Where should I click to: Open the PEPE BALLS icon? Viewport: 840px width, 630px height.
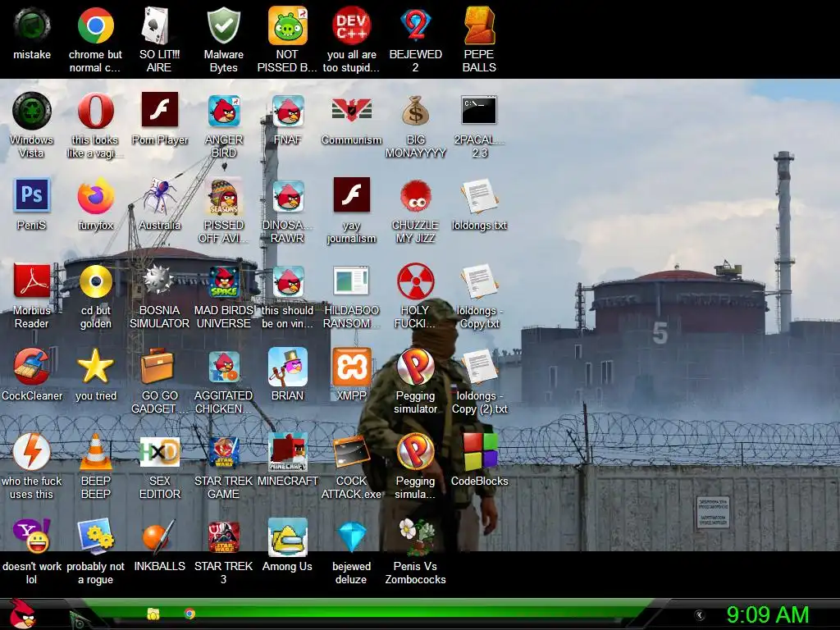pyautogui.click(x=479, y=25)
